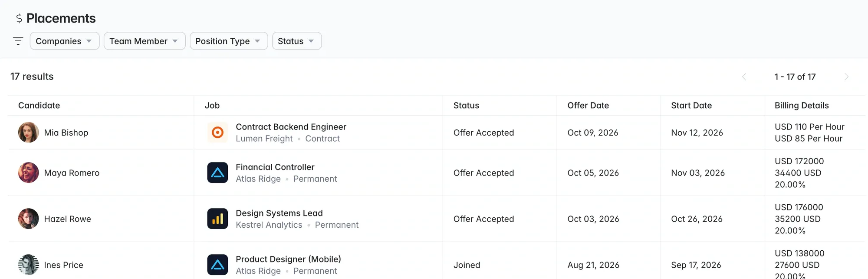Click the Lumen Freight company name
Viewport: 868px width, 279px height.
(x=264, y=138)
